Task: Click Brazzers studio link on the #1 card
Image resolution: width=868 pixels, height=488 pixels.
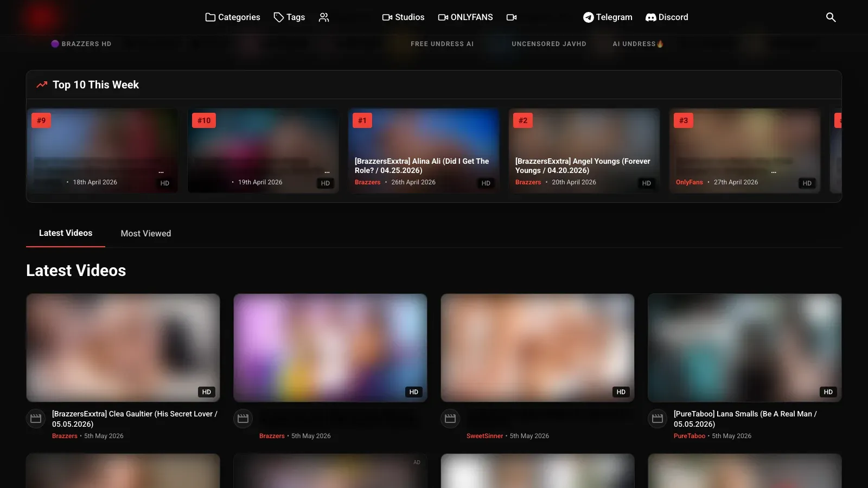Action: (368, 182)
